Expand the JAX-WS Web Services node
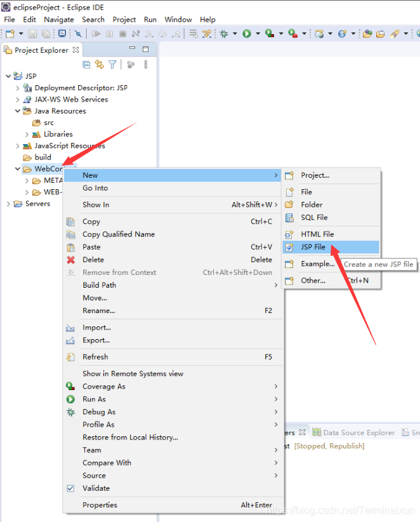Screen dimensions: 420x522 tap(18, 100)
